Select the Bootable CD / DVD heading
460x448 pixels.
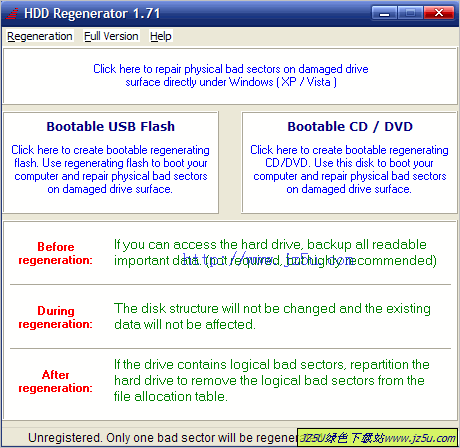click(x=350, y=127)
